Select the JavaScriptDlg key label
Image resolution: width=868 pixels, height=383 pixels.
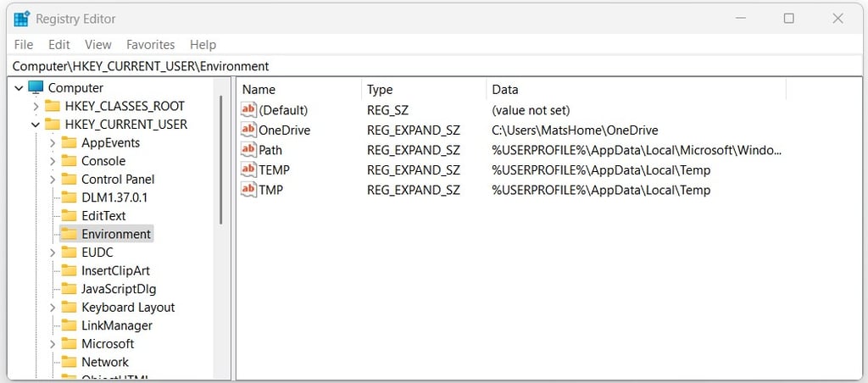pos(119,289)
